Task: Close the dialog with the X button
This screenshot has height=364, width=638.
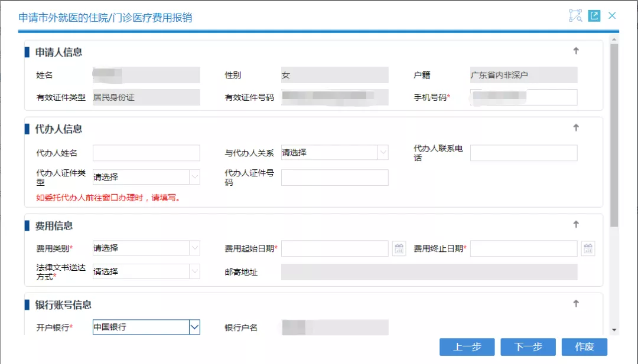Action: coord(612,16)
